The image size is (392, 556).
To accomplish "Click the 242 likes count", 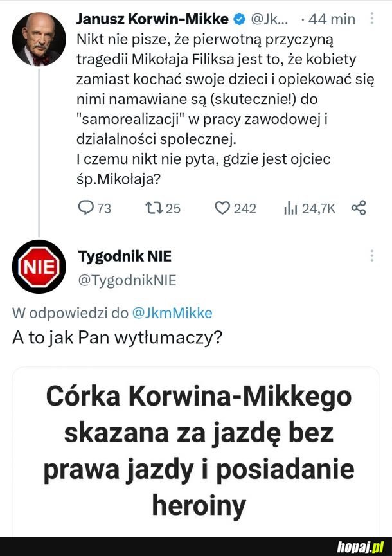I will click(244, 208).
